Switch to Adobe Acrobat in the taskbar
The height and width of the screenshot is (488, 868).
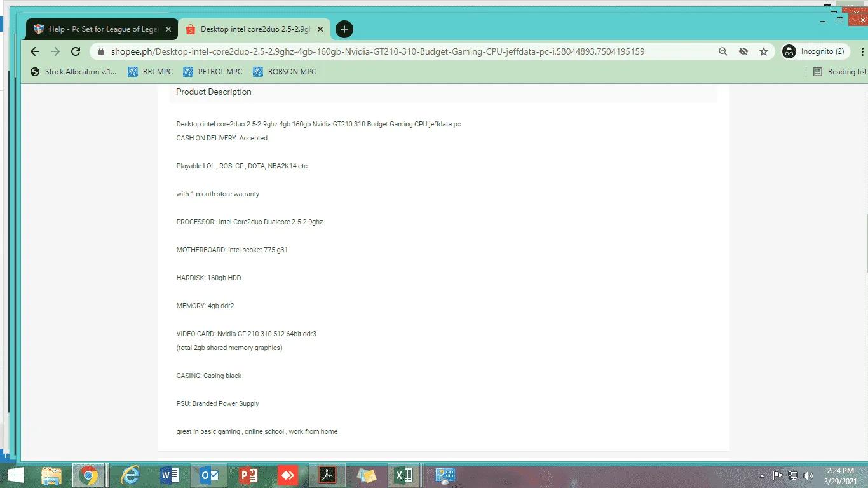coord(327,475)
